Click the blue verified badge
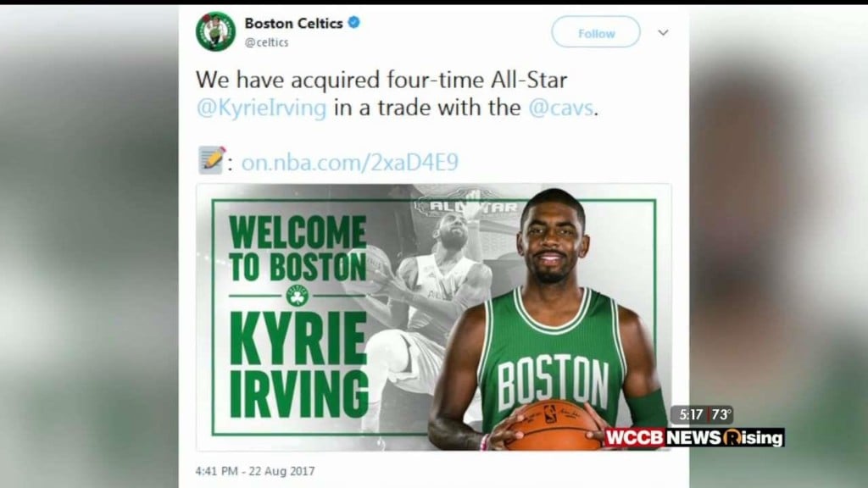The height and width of the screenshot is (488, 868). [x=354, y=23]
